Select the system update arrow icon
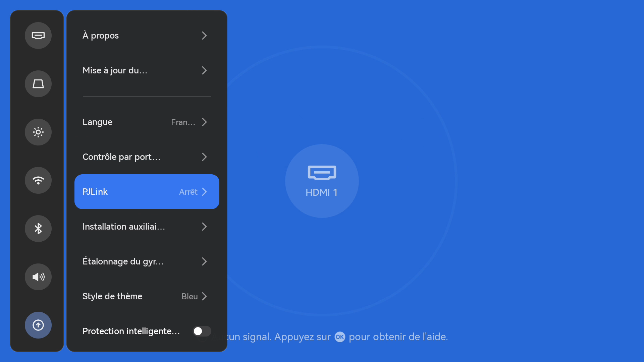644x362 pixels. (x=38, y=325)
